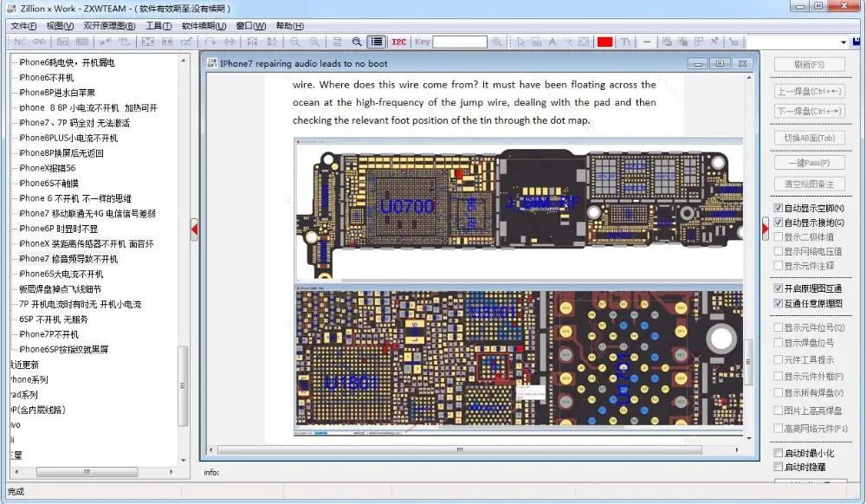This screenshot has height=504, width=866.
Task: Toggle 互通任意原理图 checkbox
Action: click(779, 303)
